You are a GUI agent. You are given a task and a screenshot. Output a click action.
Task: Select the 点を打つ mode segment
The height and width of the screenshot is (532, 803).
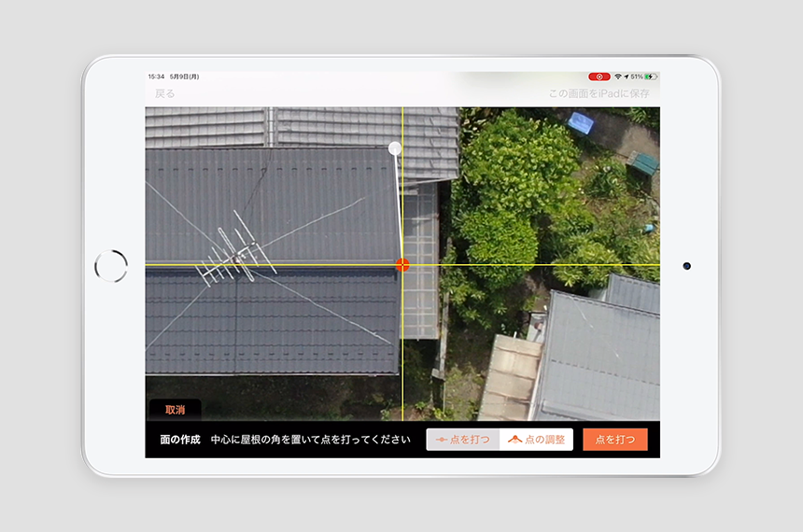click(463, 440)
